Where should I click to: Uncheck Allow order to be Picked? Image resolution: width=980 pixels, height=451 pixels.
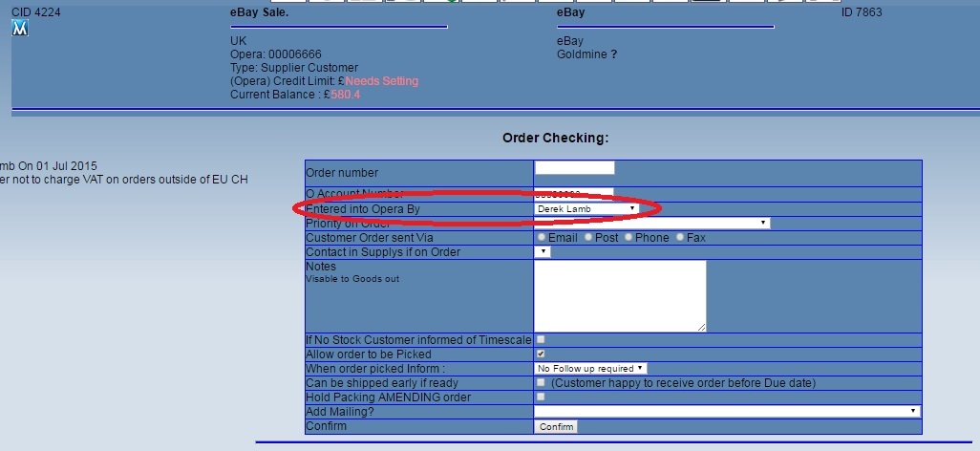coord(541,354)
